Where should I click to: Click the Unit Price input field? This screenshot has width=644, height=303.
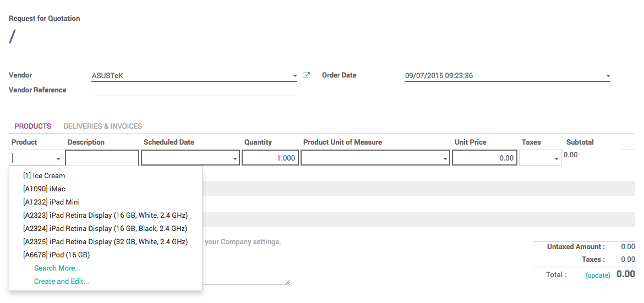(484, 158)
